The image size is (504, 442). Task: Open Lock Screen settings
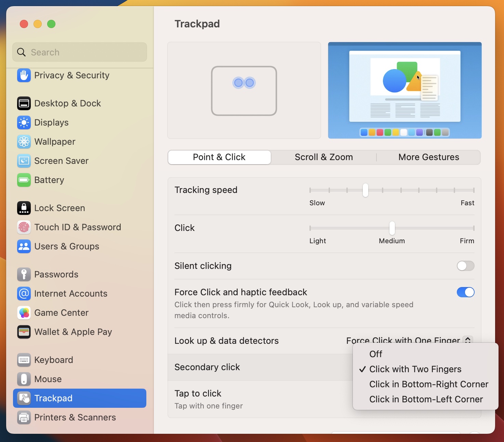coord(59,208)
